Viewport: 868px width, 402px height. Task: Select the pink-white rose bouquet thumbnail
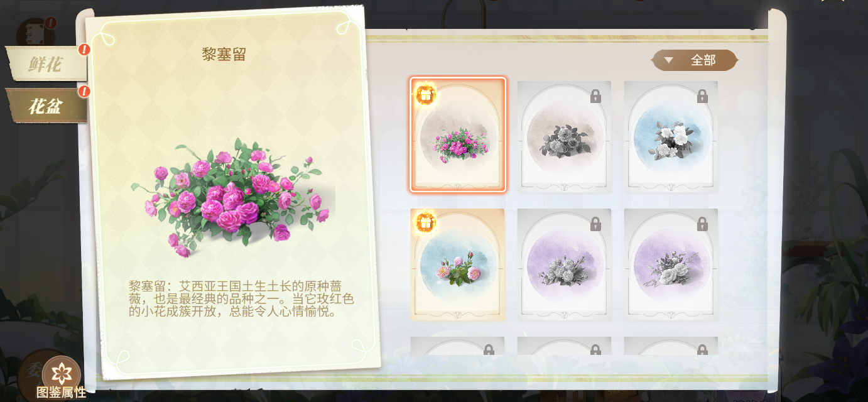point(458,264)
